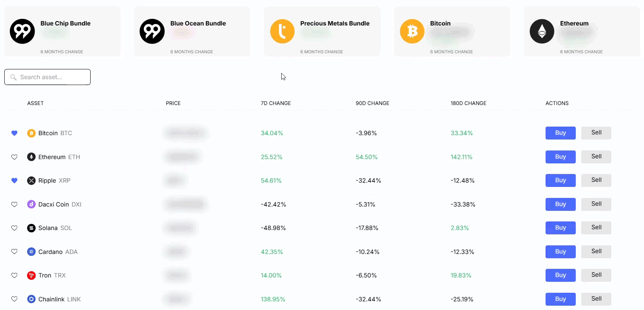Select the Ripple XRP logo icon

point(31,181)
